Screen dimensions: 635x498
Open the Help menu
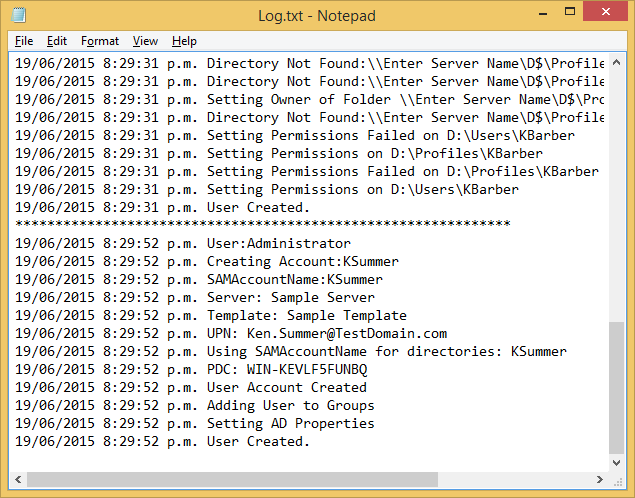point(184,41)
